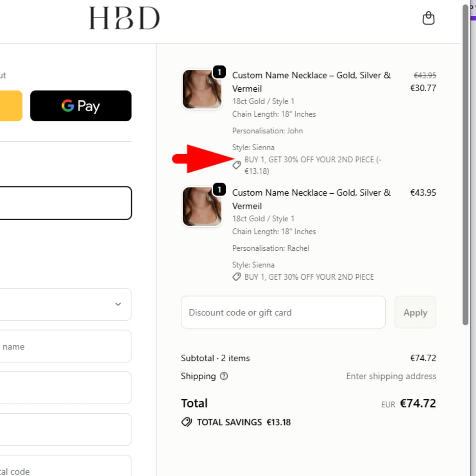Image resolution: width=476 pixels, height=476 pixels.
Task: Click the struck-through price €43.95
Action: (425, 75)
